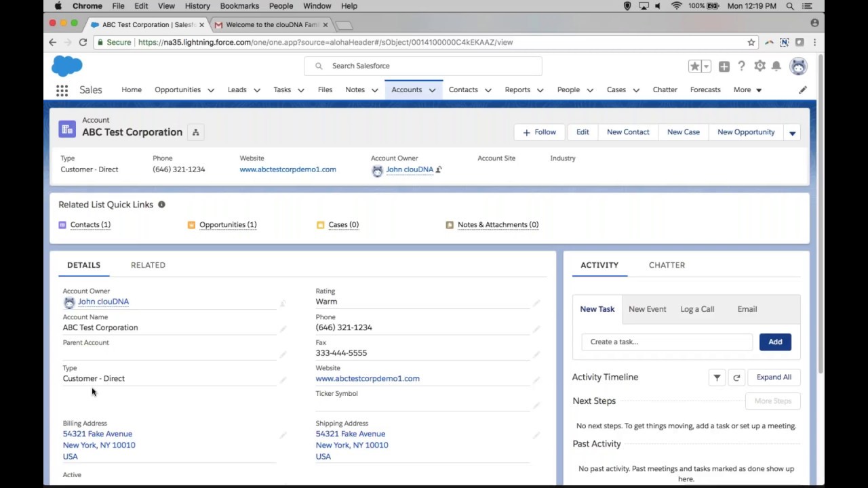This screenshot has height=488, width=868.
Task: Click the Wi-Fi status icon in menu bar
Action: click(x=676, y=6)
